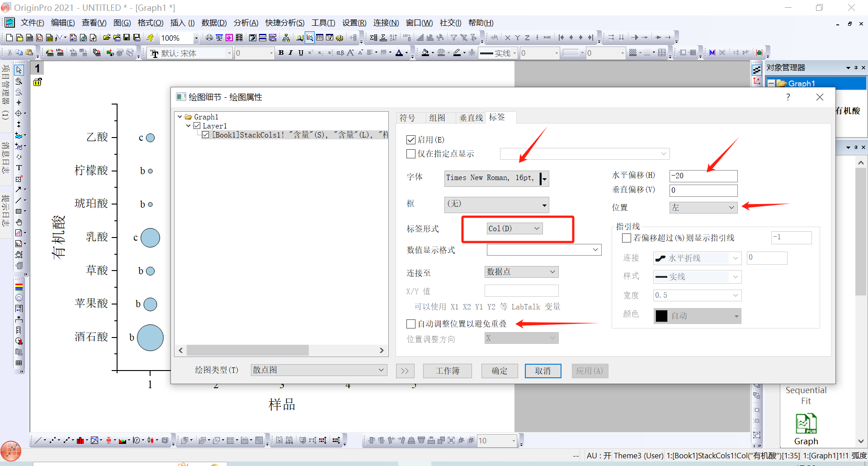
Task: Click the New Project icon in toolbar
Action: pos(9,38)
